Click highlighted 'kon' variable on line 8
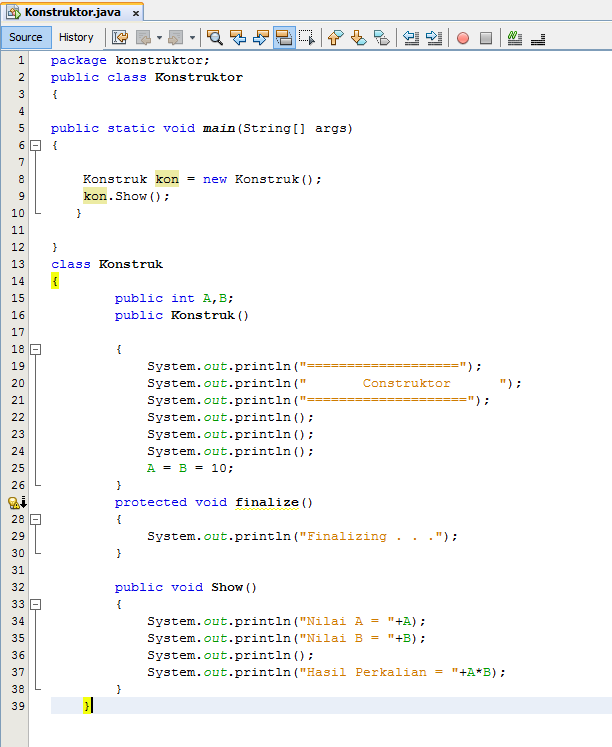Screen dimensions: 612x747 click(x=167, y=179)
